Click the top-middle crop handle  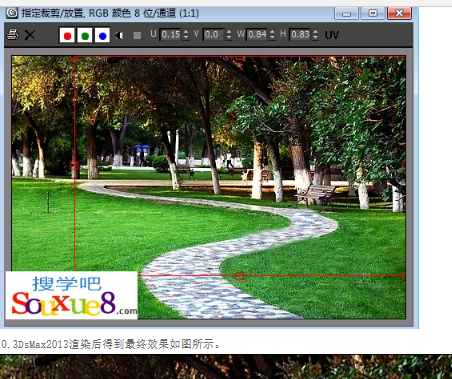pyautogui.click(x=240, y=58)
